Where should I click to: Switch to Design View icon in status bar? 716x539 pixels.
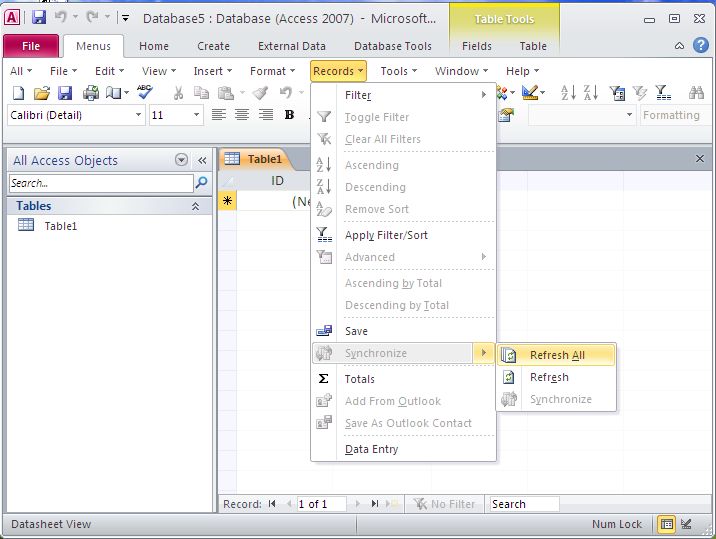686,524
